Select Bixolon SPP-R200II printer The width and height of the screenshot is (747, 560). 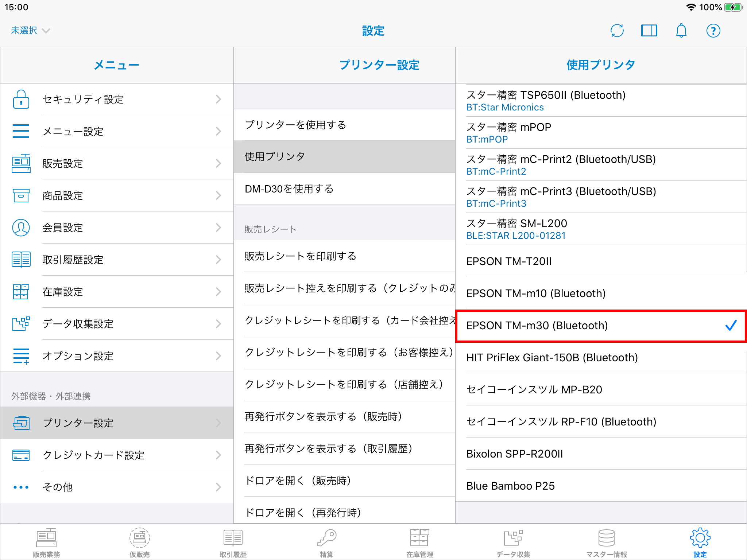point(601,454)
